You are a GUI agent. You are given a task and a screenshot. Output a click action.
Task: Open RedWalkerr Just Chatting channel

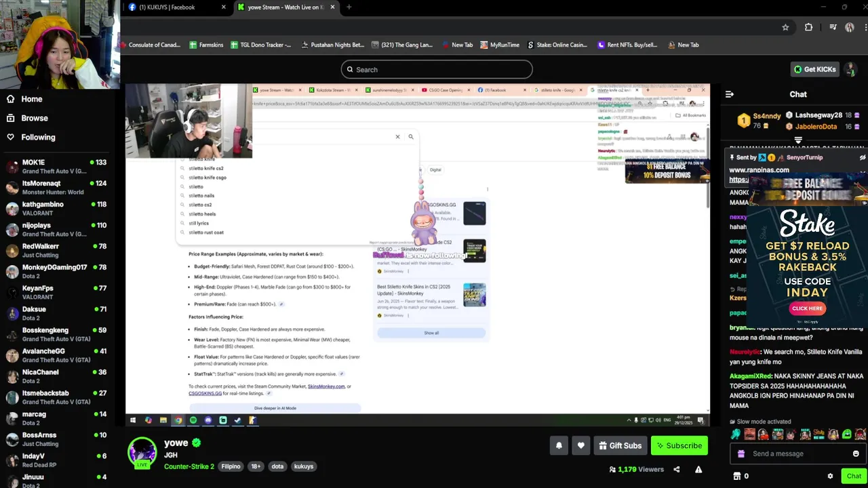pos(56,251)
